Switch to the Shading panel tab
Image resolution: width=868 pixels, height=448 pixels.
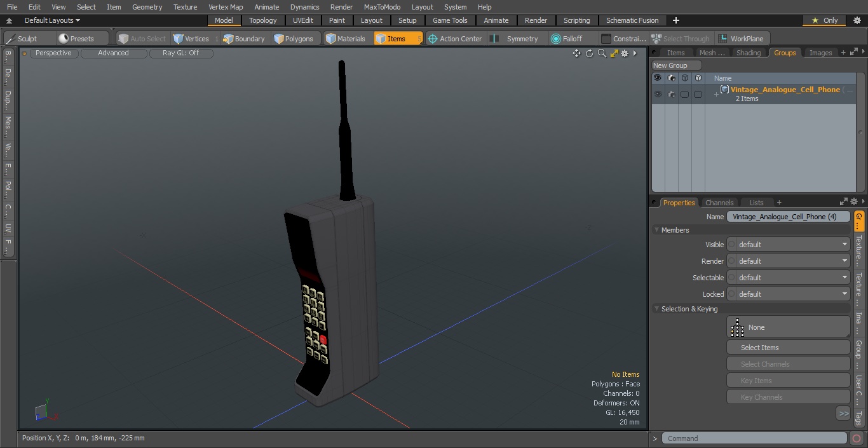[x=749, y=53]
